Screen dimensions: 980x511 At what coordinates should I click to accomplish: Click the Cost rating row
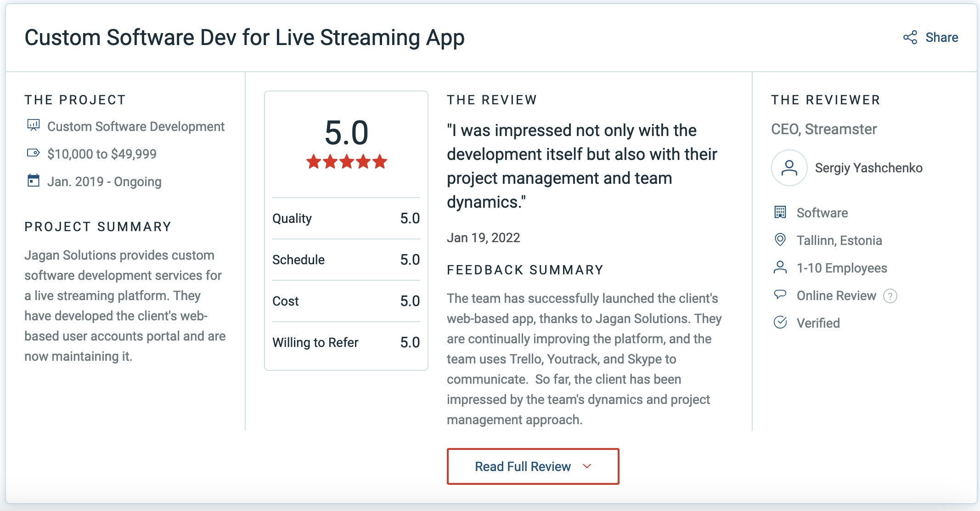tap(346, 301)
